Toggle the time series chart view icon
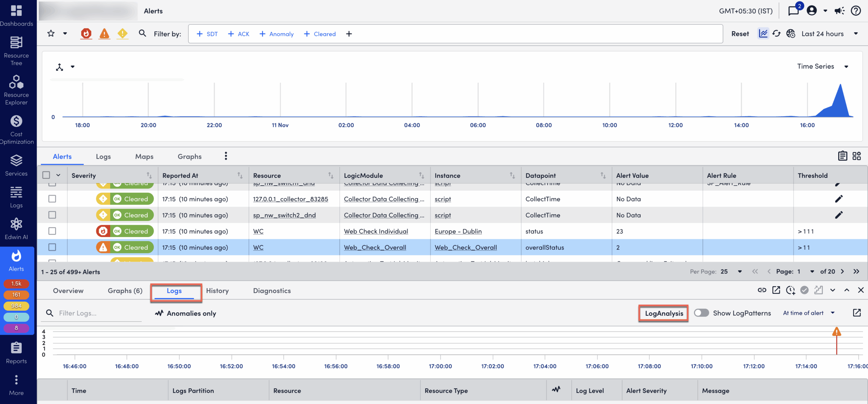 (763, 34)
